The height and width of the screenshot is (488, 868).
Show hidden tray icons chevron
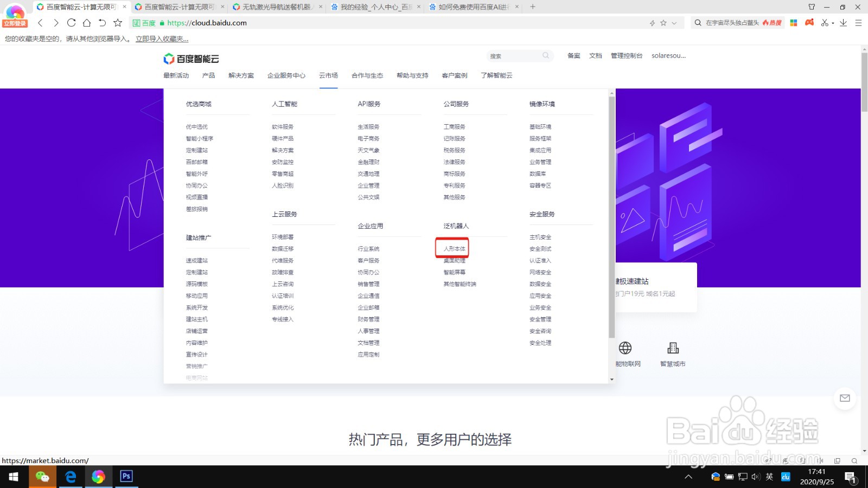point(688,477)
